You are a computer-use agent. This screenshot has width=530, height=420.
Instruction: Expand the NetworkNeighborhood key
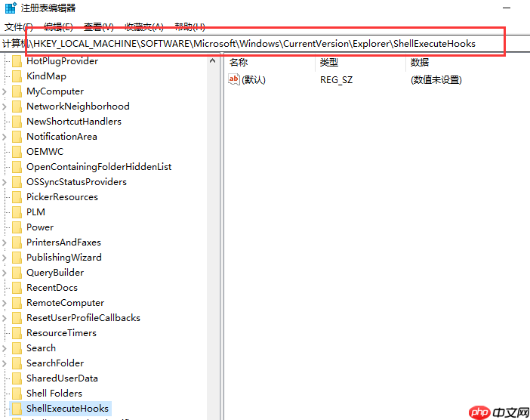coord(5,107)
